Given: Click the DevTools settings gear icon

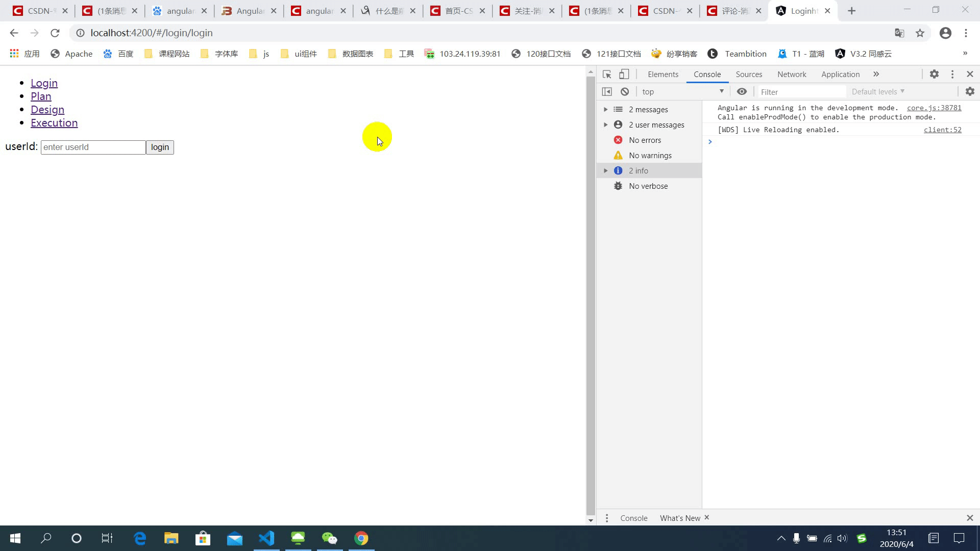Looking at the screenshot, I should tap(935, 74).
